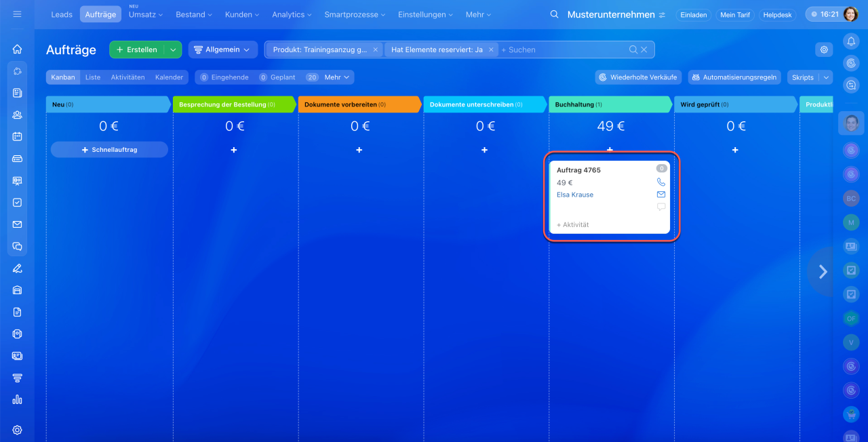The width and height of the screenshot is (868, 442).
Task: Toggle the Eingehende counter filter
Action: point(224,77)
